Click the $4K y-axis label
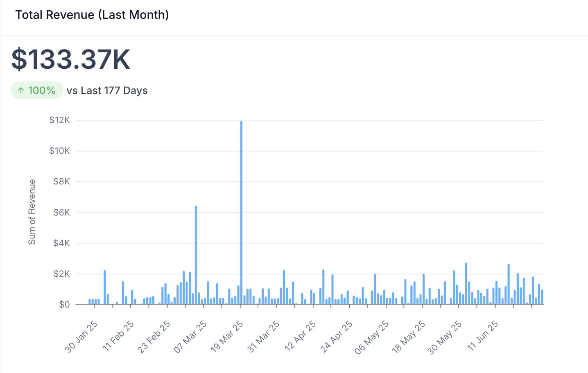Screen dimensions: 588x373 click(61, 243)
